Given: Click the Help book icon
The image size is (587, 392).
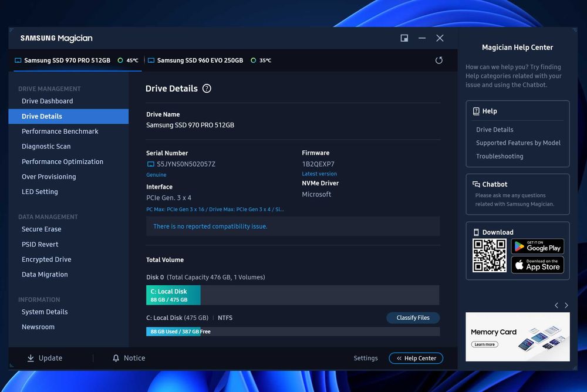Looking at the screenshot, I should pyautogui.click(x=476, y=111).
